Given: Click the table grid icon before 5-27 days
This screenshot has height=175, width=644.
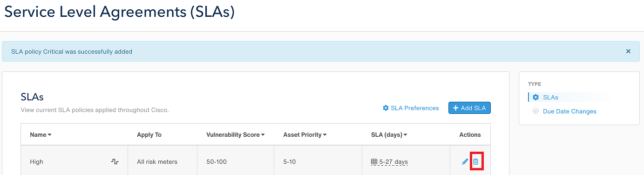Looking at the screenshot, I should coord(374,162).
